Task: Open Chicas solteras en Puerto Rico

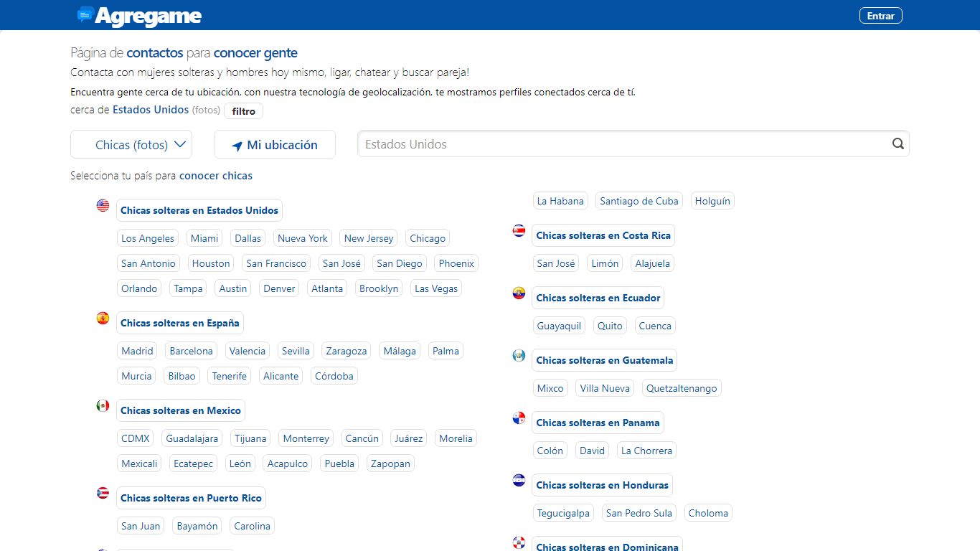Action: 191,498
